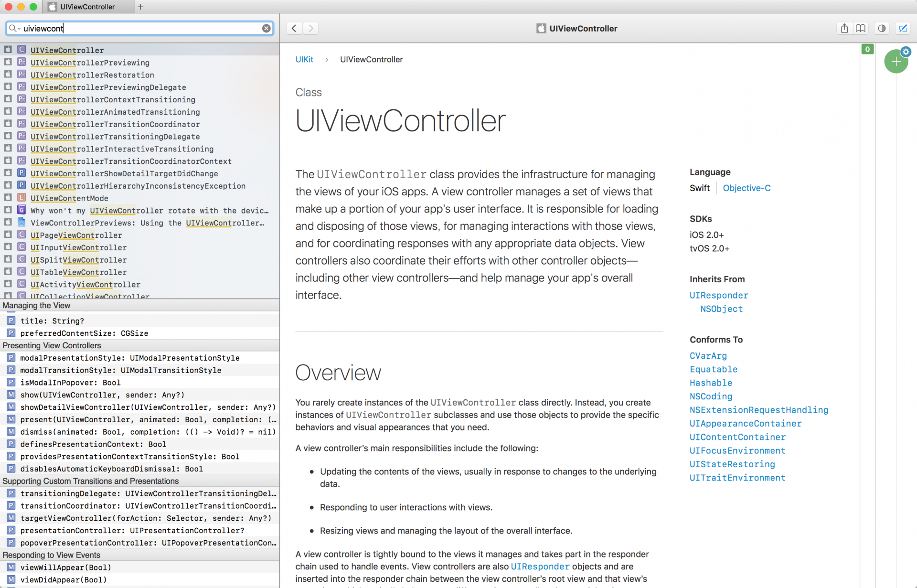Select UIViewControllerPreviewingDelegate search result
Viewport: 917px width, 588px height.
point(139,87)
